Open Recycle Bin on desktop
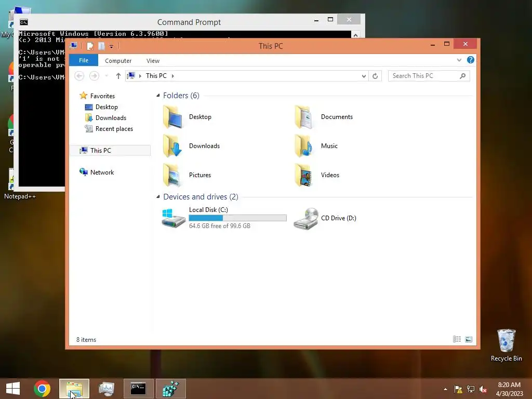This screenshot has height=399, width=532. [x=506, y=345]
